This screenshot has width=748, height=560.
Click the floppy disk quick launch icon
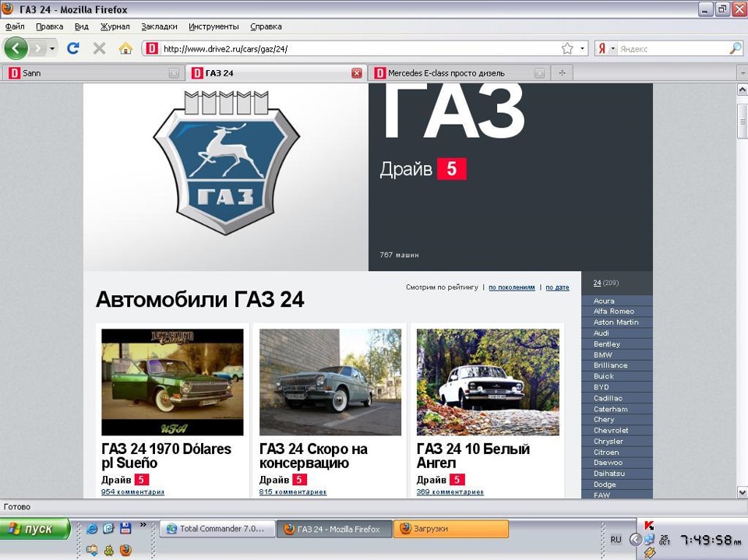(125, 528)
